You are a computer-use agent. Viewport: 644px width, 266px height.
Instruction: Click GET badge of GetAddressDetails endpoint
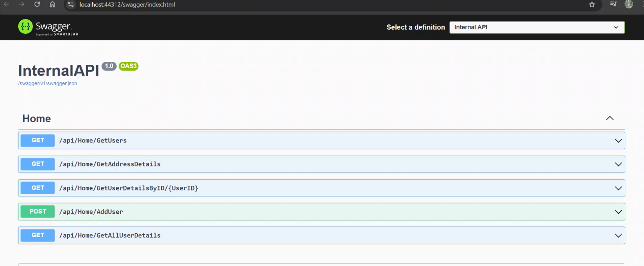pyautogui.click(x=37, y=164)
